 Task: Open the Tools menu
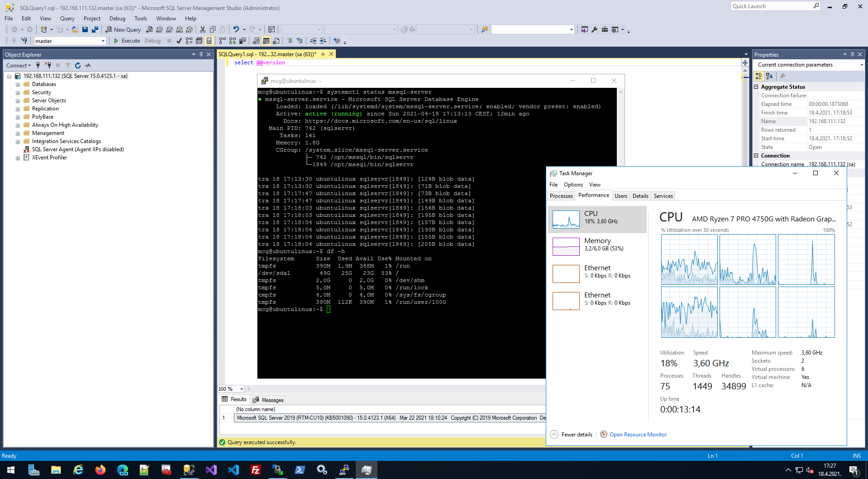141,19
